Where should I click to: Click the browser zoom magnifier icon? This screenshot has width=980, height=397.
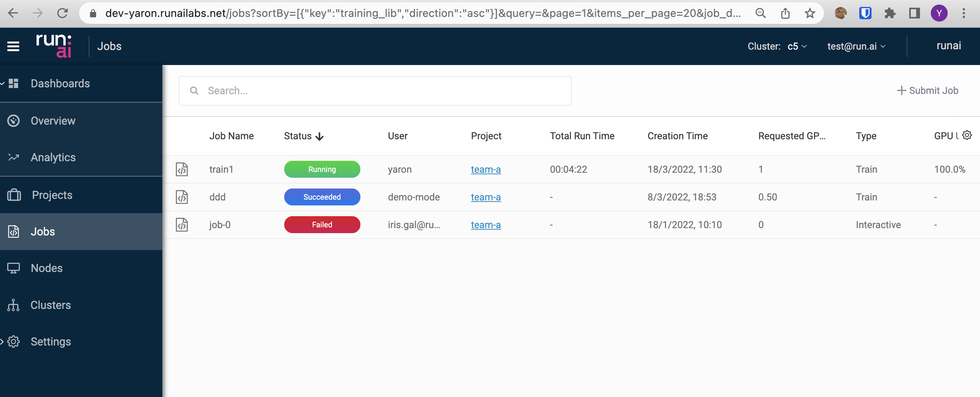point(760,13)
